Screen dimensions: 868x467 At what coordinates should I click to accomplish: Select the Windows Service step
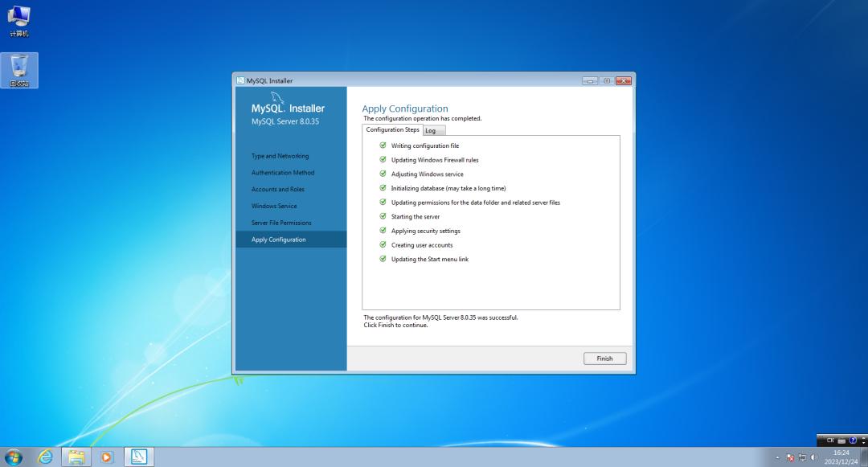pos(274,206)
